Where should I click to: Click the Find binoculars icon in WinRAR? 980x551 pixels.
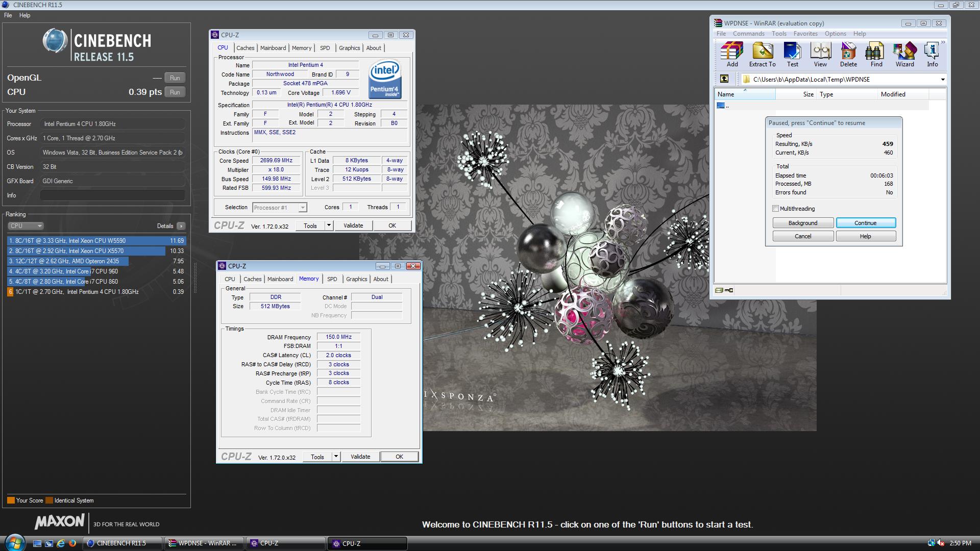pyautogui.click(x=876, y=55)
